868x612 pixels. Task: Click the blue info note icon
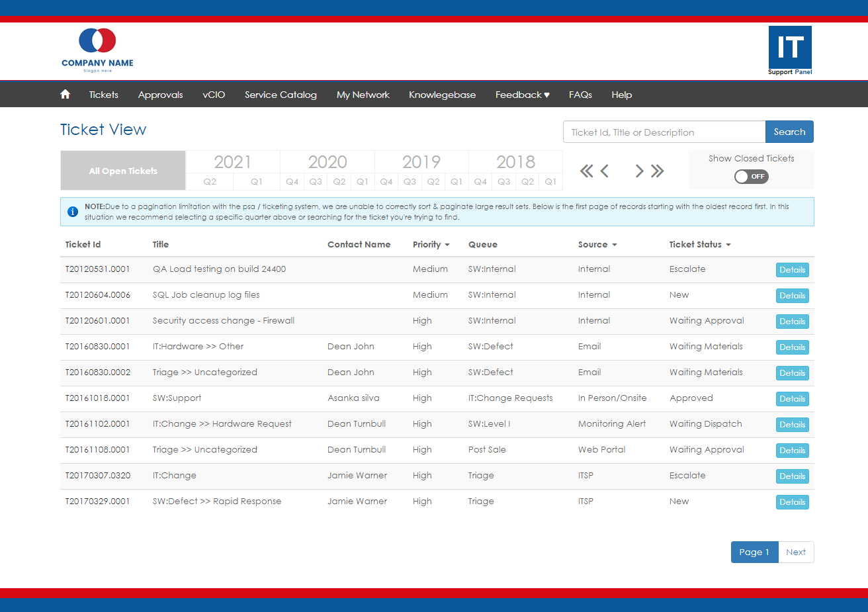[x=73, y=212]
